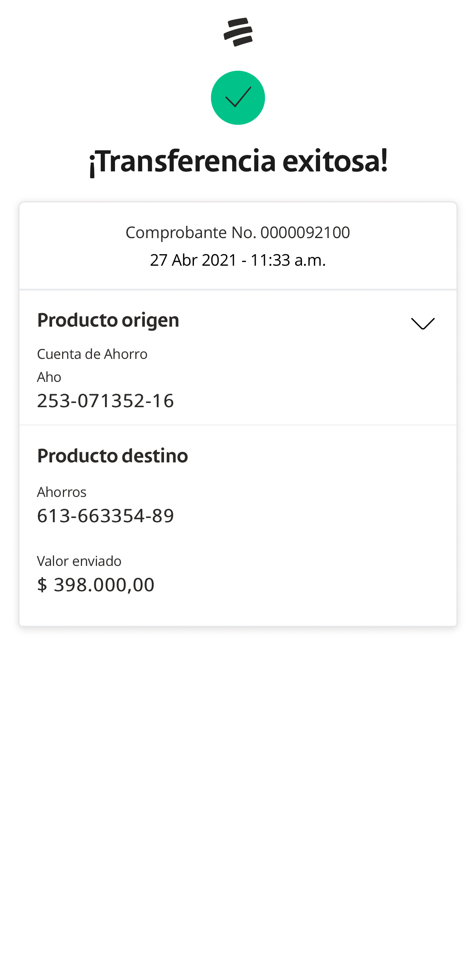This screenshot has height=980, width=476.
Task: Click the "Aho" account alias
Action: [x=49, y=377]
